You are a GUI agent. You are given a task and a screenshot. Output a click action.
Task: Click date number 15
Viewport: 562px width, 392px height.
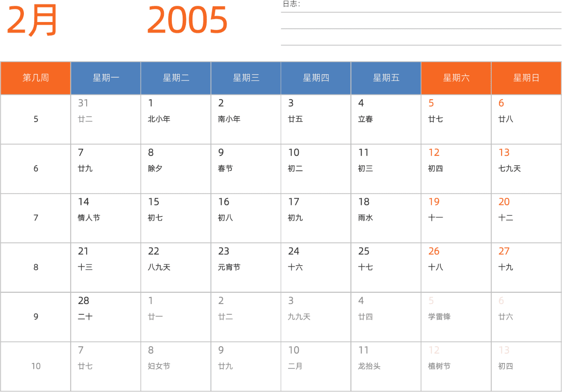coord(154,202)
